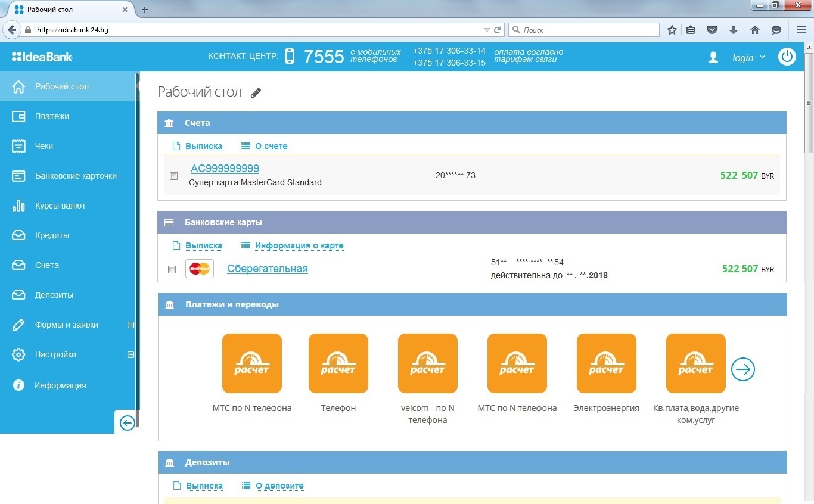Click the right arrow to show more payments
Image resolution: width=814 pixels, height=504 pixels.
(x=742, y=369)
